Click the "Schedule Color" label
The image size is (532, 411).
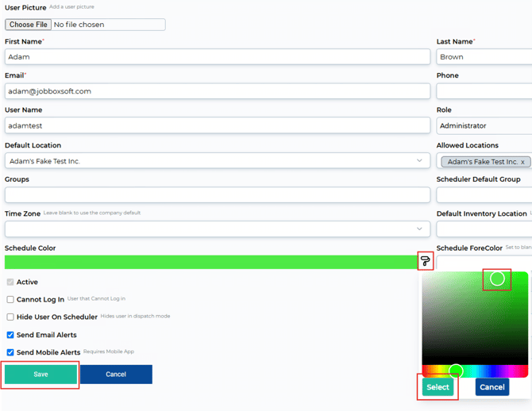pos(30,248)
